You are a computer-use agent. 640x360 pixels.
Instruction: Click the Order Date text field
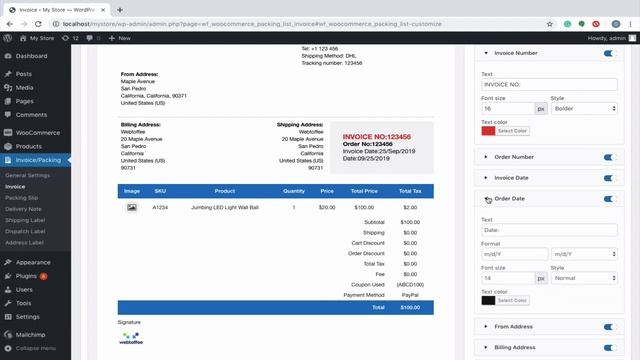tap(549, 230)
